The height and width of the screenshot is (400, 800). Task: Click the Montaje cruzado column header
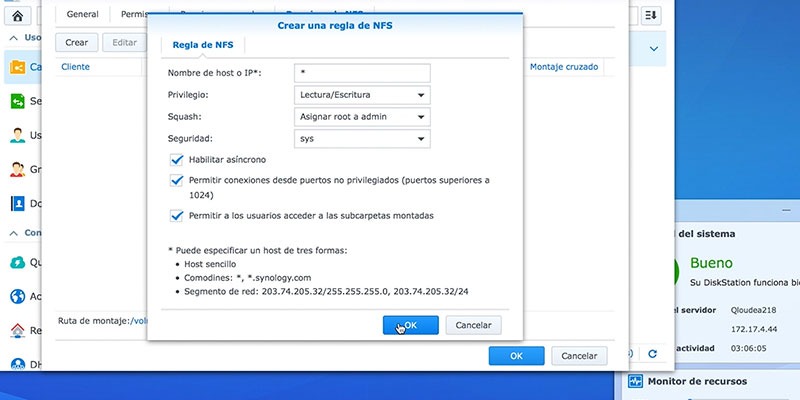point(564,67)
